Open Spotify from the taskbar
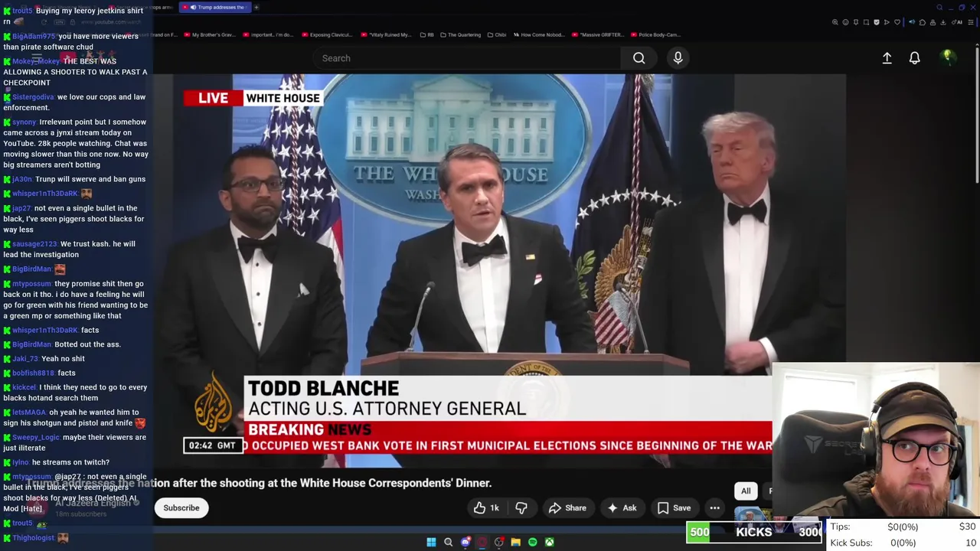The height and width of the screenshot is (551, 980). pos(532,542)
